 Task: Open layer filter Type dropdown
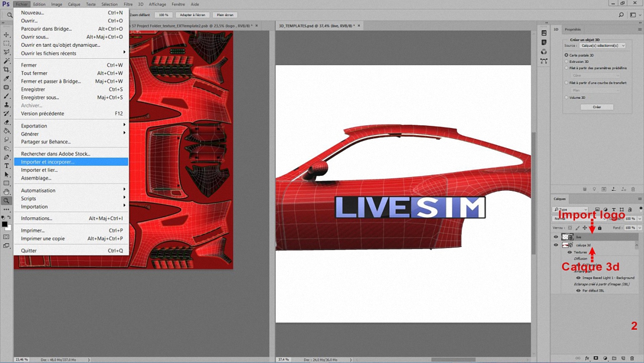[x=570, y=210]
